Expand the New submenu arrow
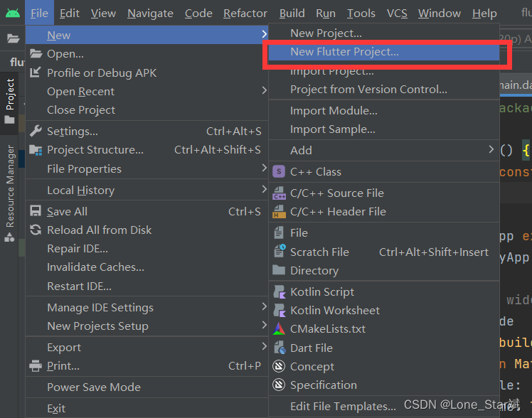The width and height of the screenshot is (532, 418). pos(265,34)
